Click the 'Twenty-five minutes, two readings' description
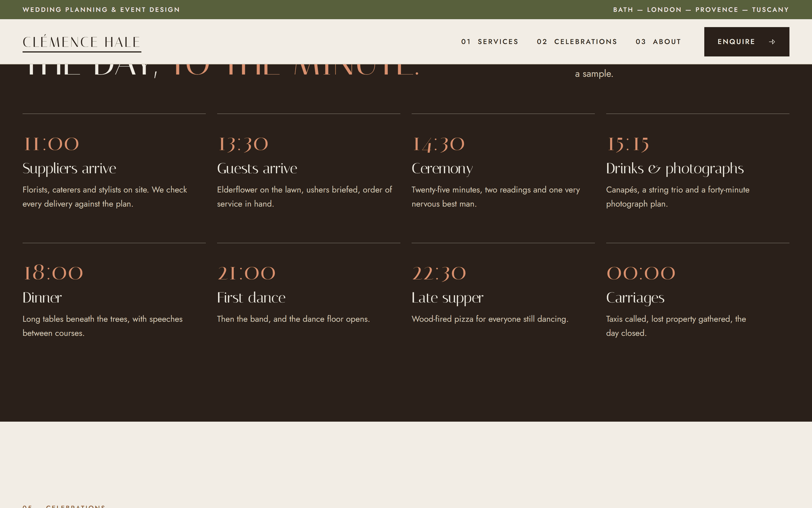The width and height of the screenshot is (812, 508). [x=496, y=197]
